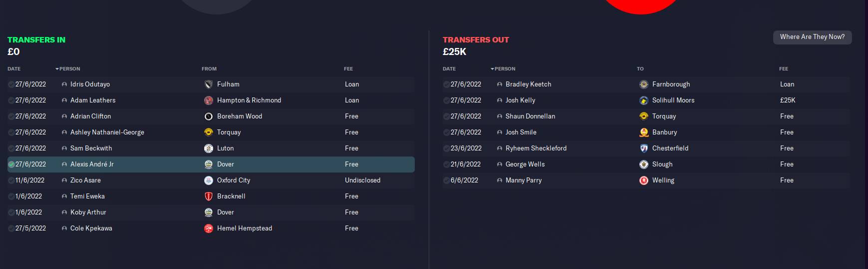This screenshot has width=868, height=269.
Task: Open Where Are They Now? button
Action: click(x=812, y=37)
